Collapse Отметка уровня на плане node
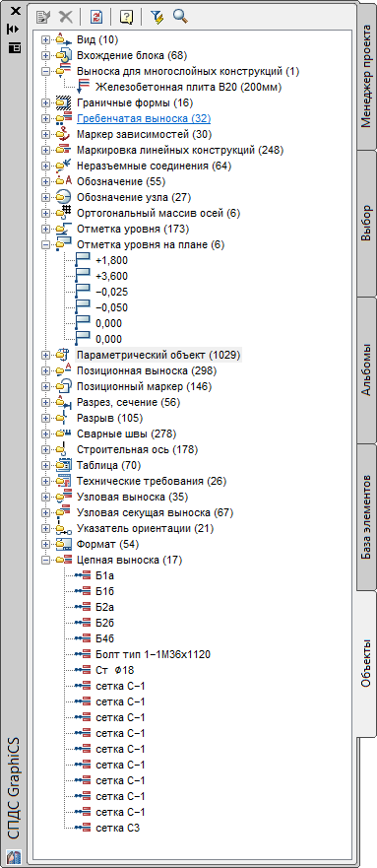This screenshot has height=868, width=377. (45, 244)
